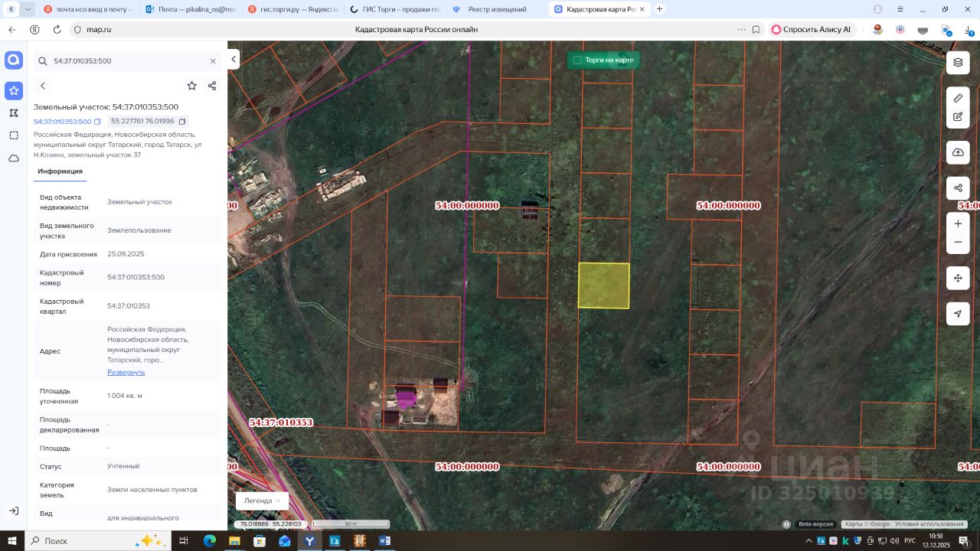Open the three-dots page menu in address bar
This screenshot has height=551, width=980.
741,30
